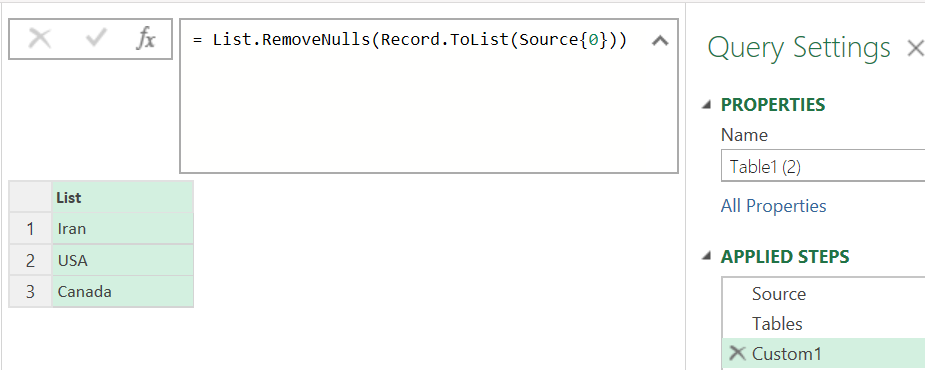Edit the query Name field Table1 (2)
Image resolution: width=925 pixels, height=370 pixels.
click(823, 166)
